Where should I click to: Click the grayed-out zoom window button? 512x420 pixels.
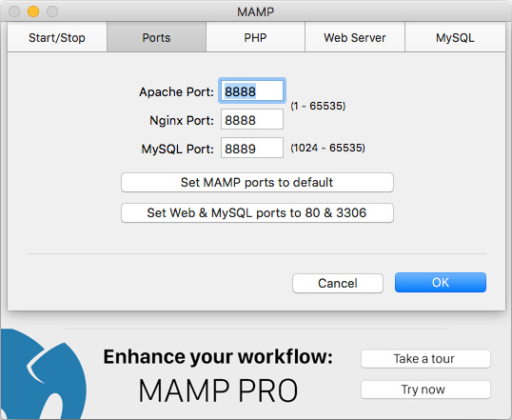[52, 11]
